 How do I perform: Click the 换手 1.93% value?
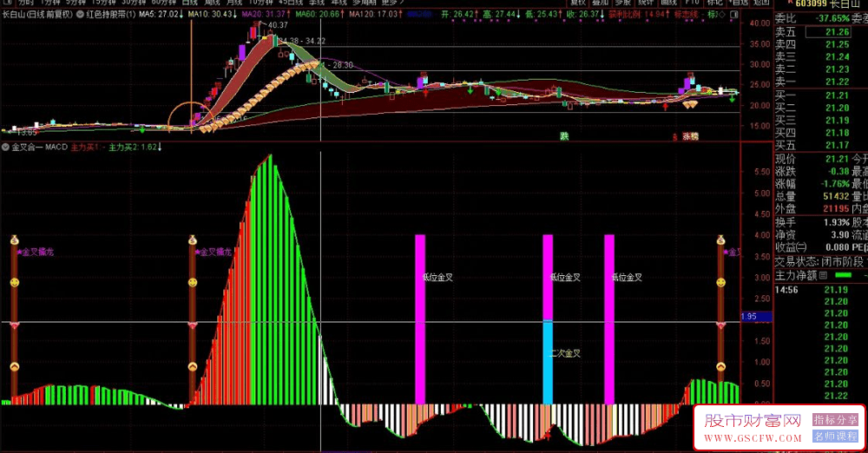836,222
